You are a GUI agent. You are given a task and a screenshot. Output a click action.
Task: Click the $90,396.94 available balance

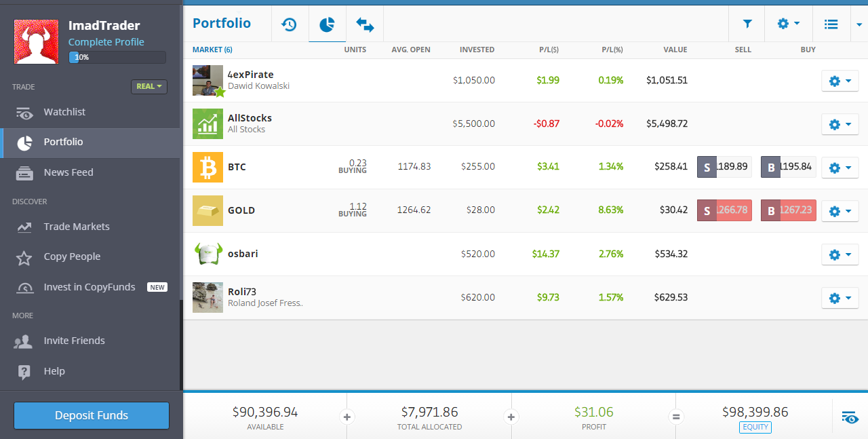[265, 412]
